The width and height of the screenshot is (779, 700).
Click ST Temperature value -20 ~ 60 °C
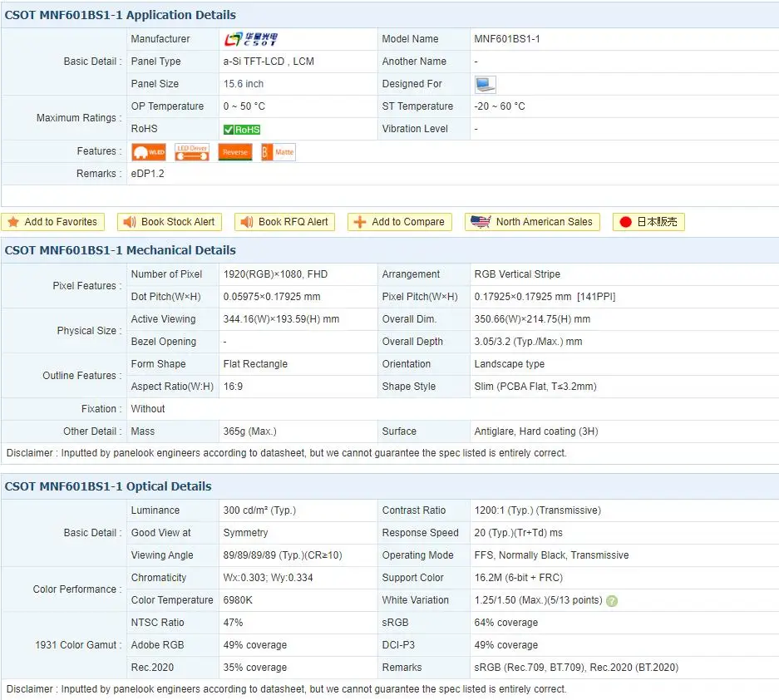500,106
